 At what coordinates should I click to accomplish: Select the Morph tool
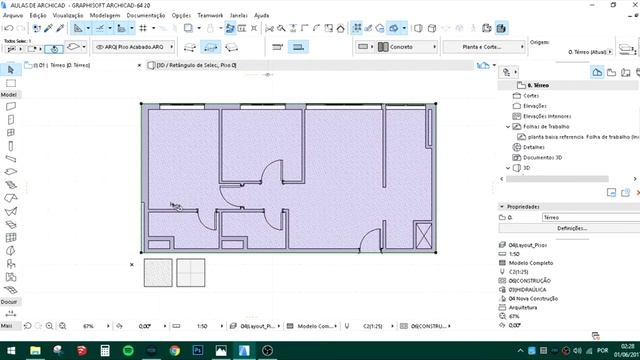click(x=11, y=251)
